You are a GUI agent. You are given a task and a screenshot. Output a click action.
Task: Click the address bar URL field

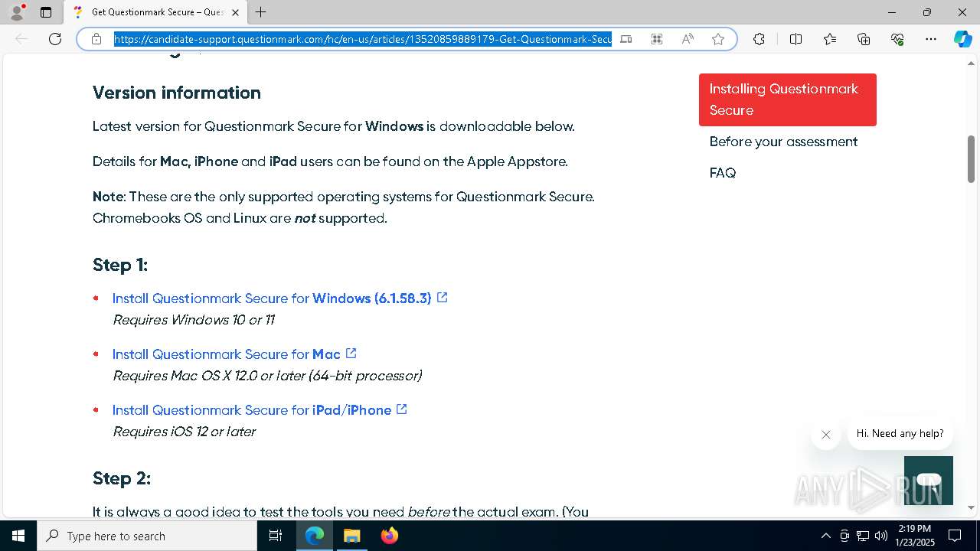363,39
